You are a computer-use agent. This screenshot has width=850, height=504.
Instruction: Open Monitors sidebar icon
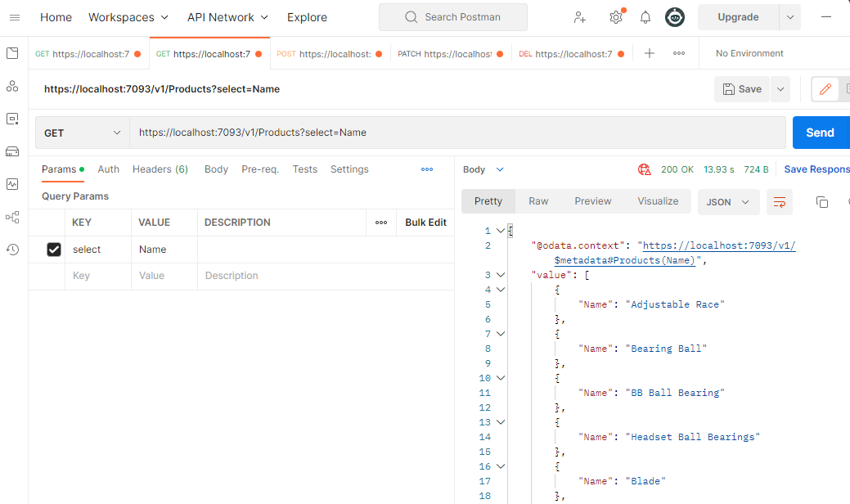12,184
